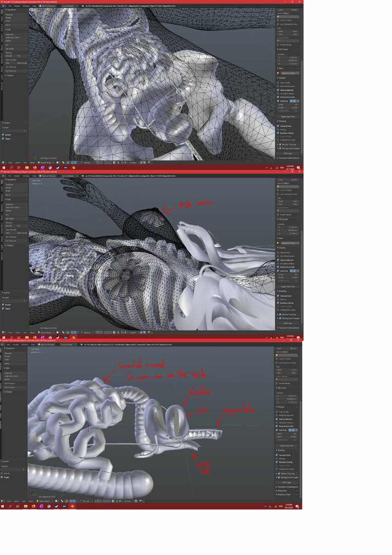Open the Object menu in the top screenshot's 3D view header
Image resolution: width=392 pixels, height=555 pixels.
[x=32, y=163]
